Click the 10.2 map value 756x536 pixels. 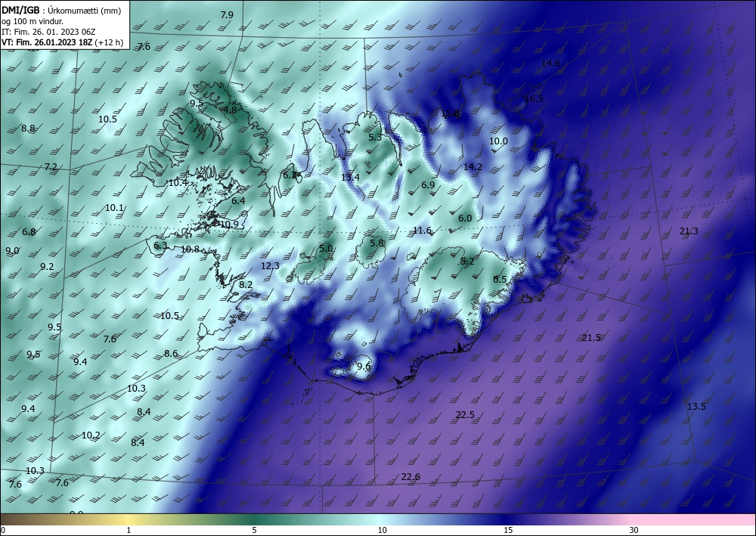pyautogui.click(x=91, y=435)
